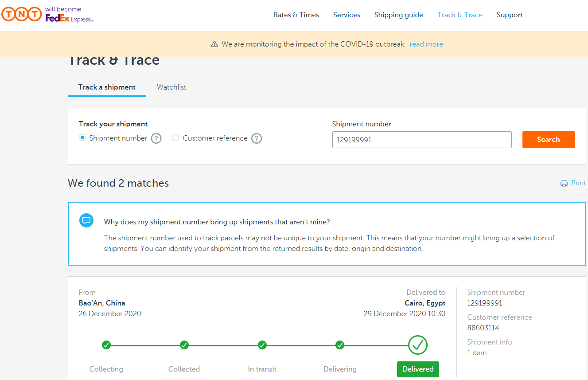Open the Shipping guide menu

[x=398, y=15]
